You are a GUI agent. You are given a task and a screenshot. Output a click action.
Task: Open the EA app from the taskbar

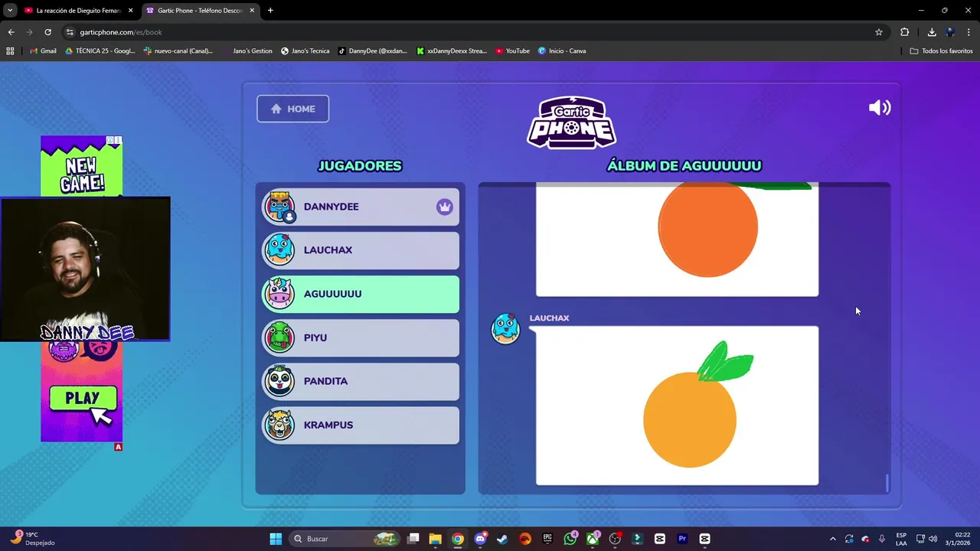point(525,539)
